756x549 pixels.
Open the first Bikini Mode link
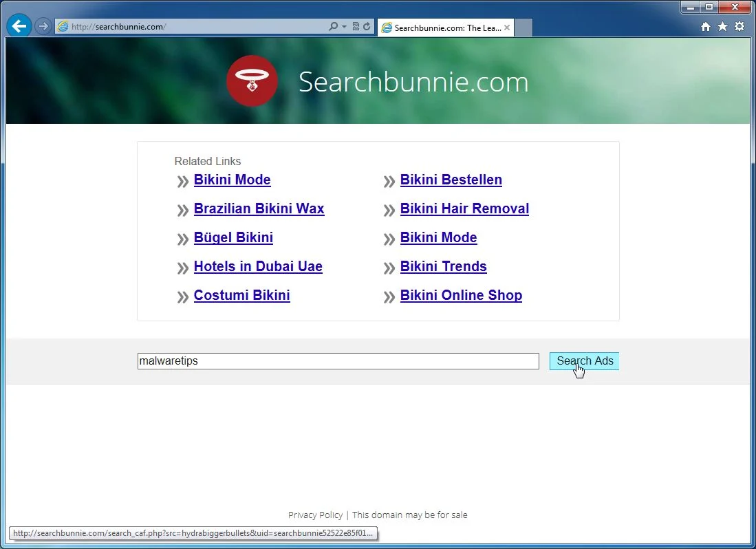tap(232, 180)
